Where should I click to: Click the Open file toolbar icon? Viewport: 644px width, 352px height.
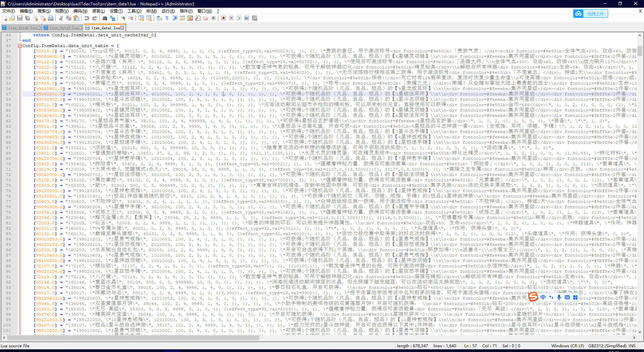pyautogui.click(x=12, y=18)
